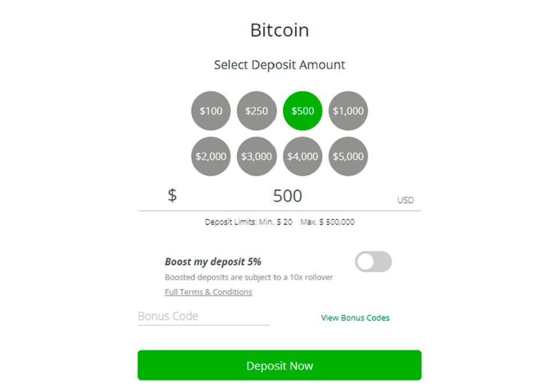Click the dollar sign beside the amount
Image resolution: width=545 pixels, height=392 pixels.
[172, 195]
